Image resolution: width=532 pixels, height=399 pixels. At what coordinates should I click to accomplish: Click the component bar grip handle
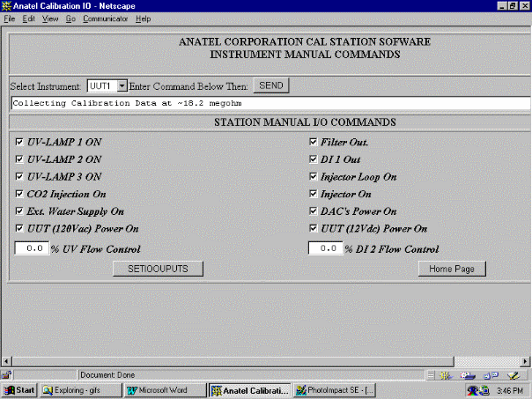tap(431, 375)
